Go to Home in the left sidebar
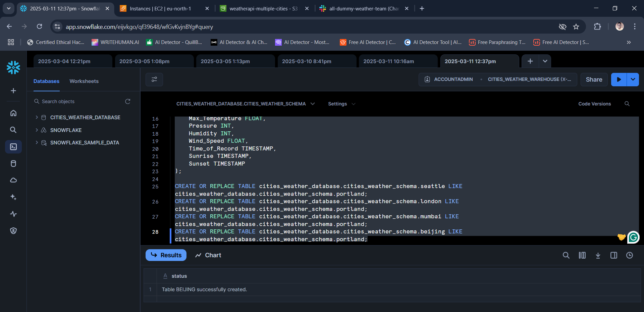 click(x=13, y=113)
